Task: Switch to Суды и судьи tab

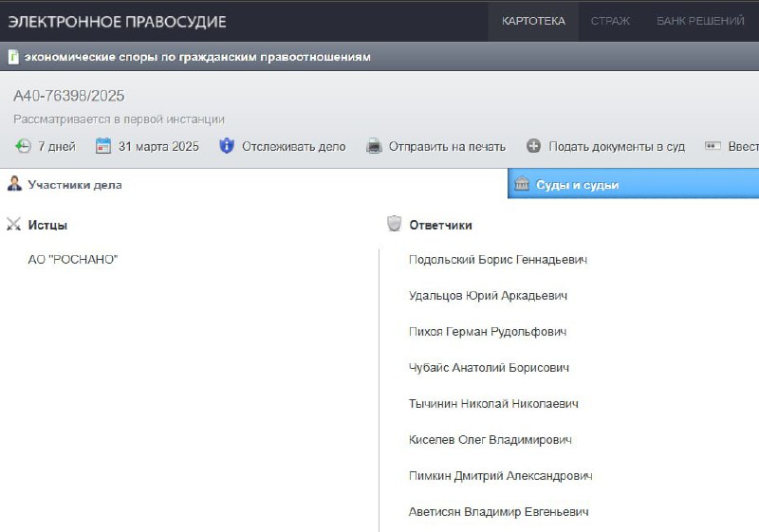Action: point(633,184)
